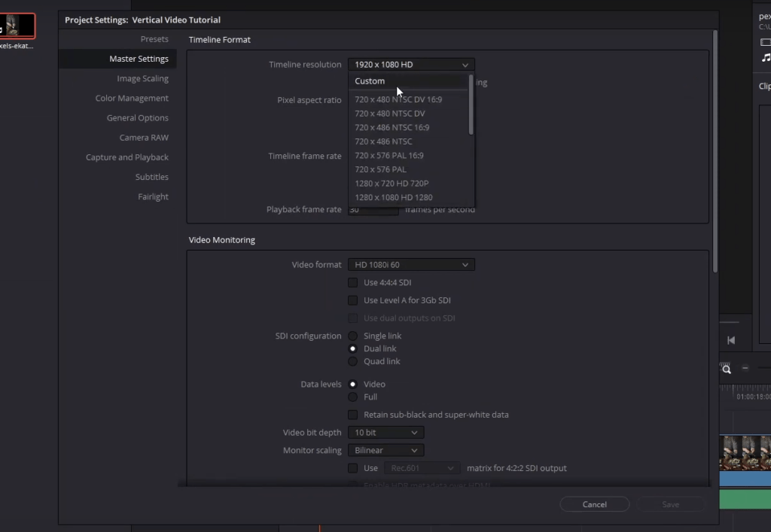Go to Color Management settings
Viewport: 771px width, 532px height.
tap(132, 98)
